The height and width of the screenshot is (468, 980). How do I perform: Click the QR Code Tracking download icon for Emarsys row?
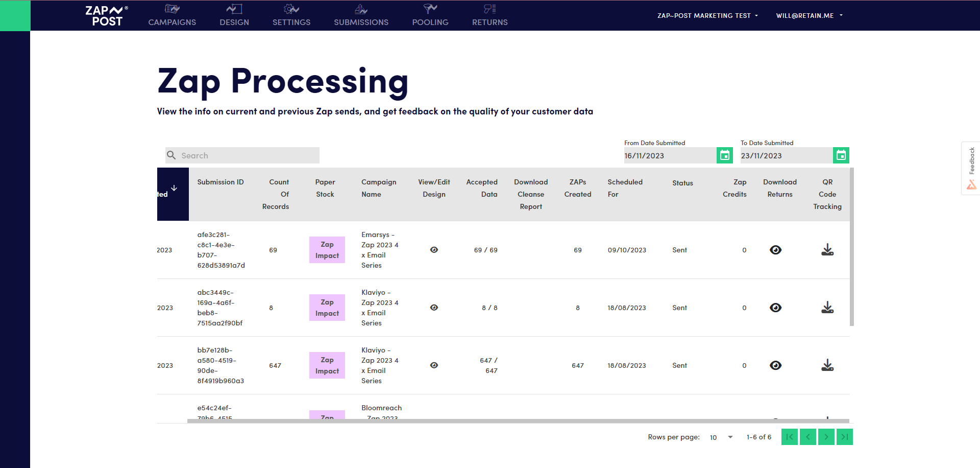[x=827, y=250]
